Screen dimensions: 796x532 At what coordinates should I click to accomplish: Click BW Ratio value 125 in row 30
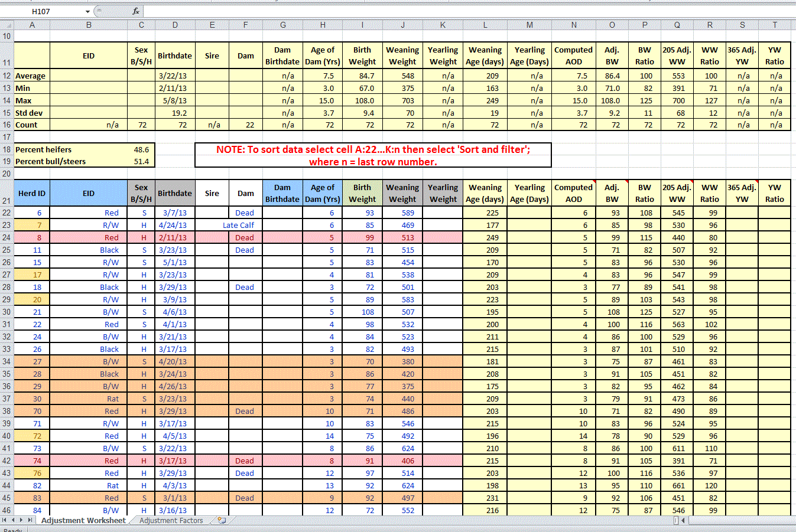coord(645,312)
